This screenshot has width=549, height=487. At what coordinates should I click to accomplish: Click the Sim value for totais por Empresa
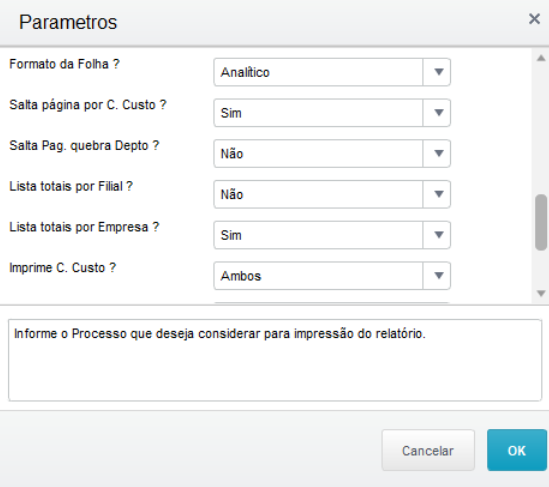click(231, 235)
